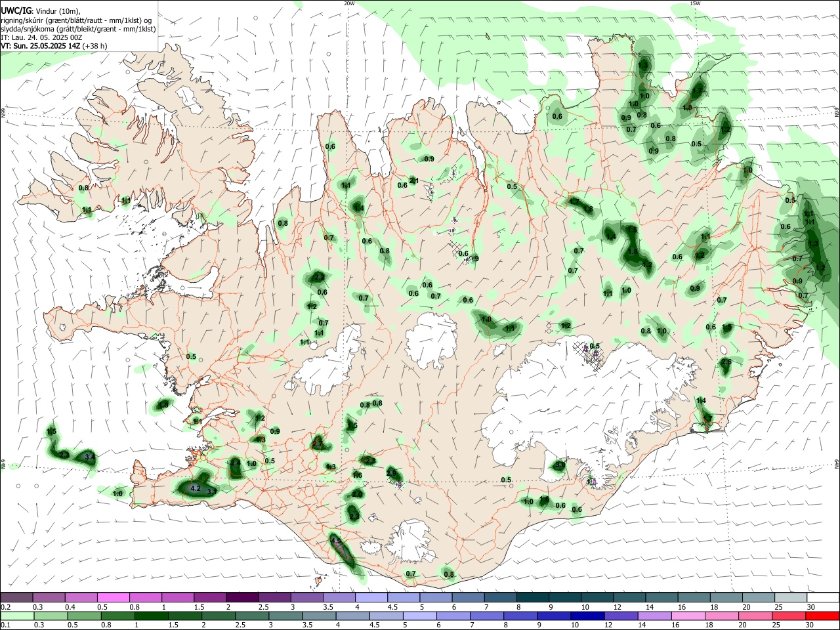Choose the light lavender upper legend swatch between 4 and 4.5
Viewport: 840px width, 630px height.
point(370,598)
